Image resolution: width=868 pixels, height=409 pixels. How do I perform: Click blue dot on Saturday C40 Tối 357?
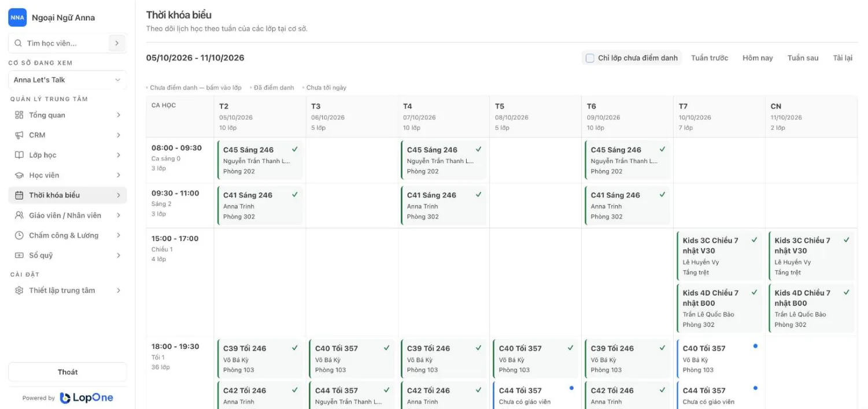[755, 346]
